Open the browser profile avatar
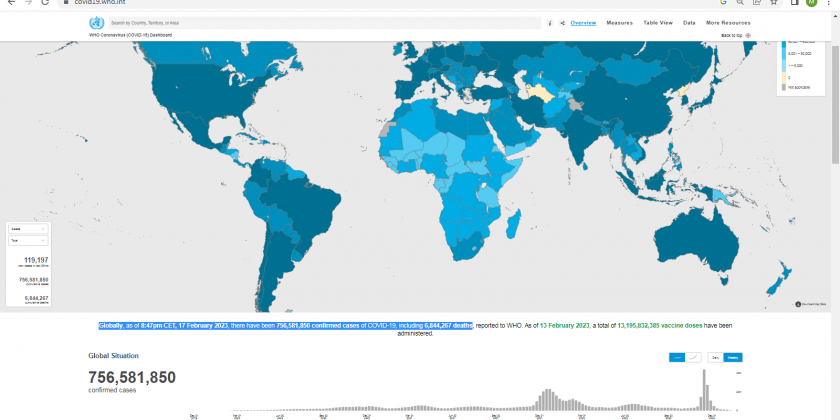This screenshot has height=420, width=840. point(811,3)
